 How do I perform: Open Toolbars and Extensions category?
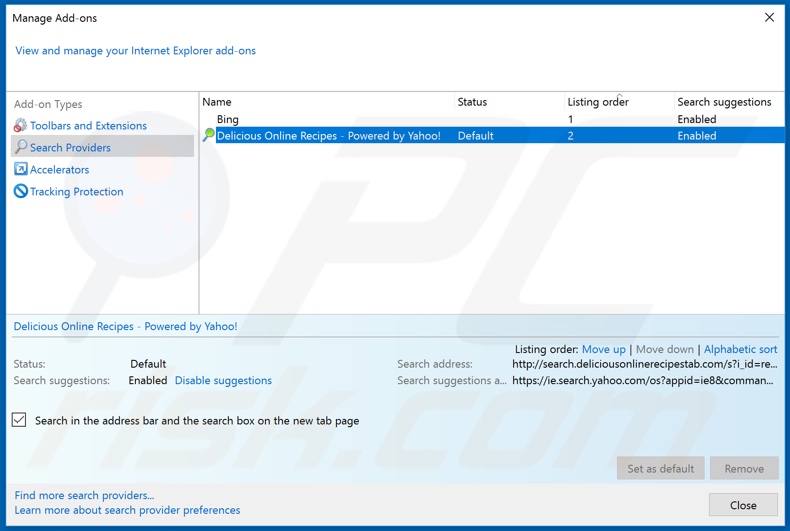(x=88, y=125)
